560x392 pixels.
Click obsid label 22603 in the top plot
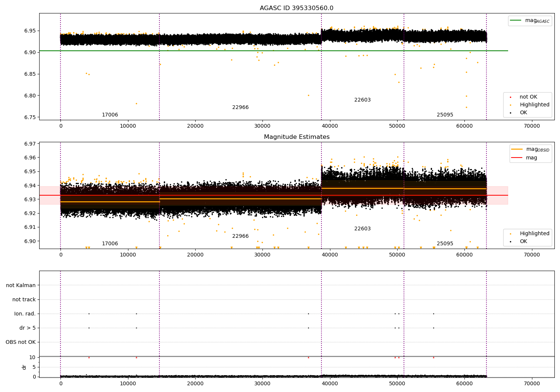363,100
